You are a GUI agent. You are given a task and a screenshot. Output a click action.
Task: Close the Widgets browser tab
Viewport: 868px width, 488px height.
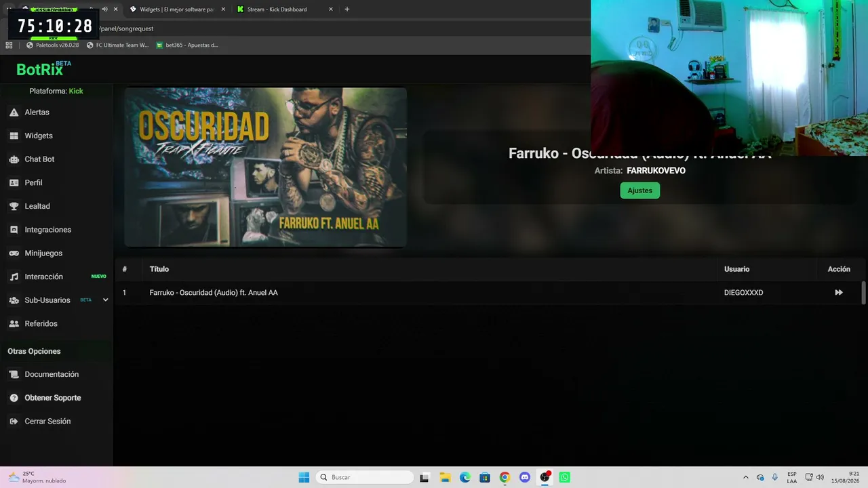pyautogui.click(x=223, y=9)
